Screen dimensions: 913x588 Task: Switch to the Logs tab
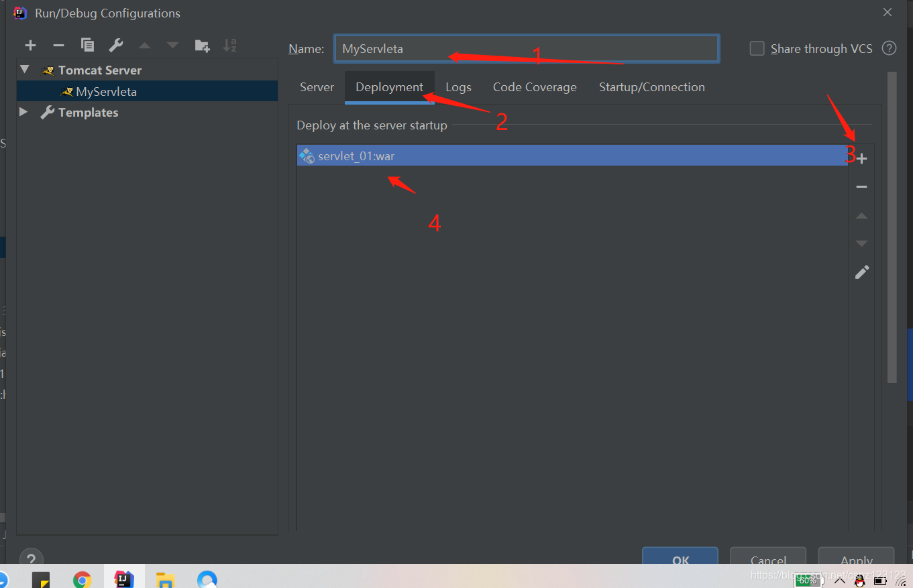[x=458, y=87]
